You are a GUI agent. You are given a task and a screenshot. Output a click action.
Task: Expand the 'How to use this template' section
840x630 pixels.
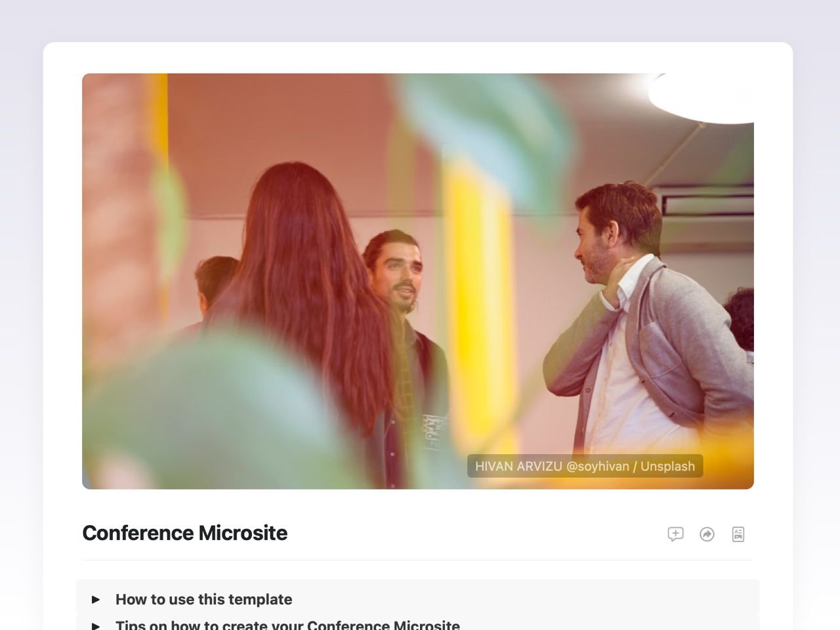(x=203, y=599)
